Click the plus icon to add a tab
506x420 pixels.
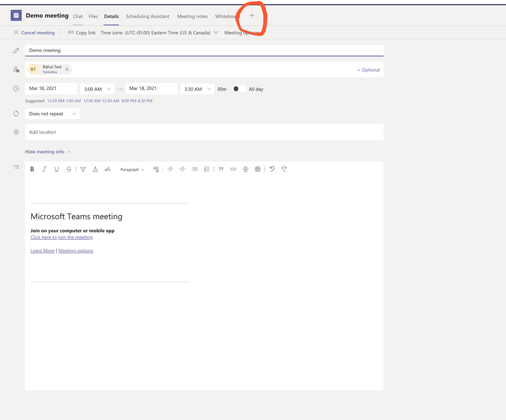[252, 16]
